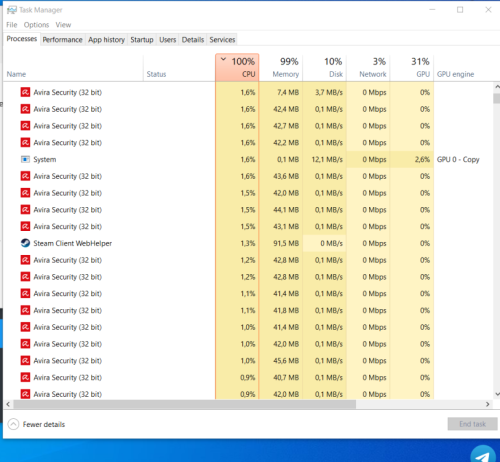The width and height of the screenshot is (500, 462).
Task: Click the 3,7 MB/s disk value
Action: pos(329,92)
